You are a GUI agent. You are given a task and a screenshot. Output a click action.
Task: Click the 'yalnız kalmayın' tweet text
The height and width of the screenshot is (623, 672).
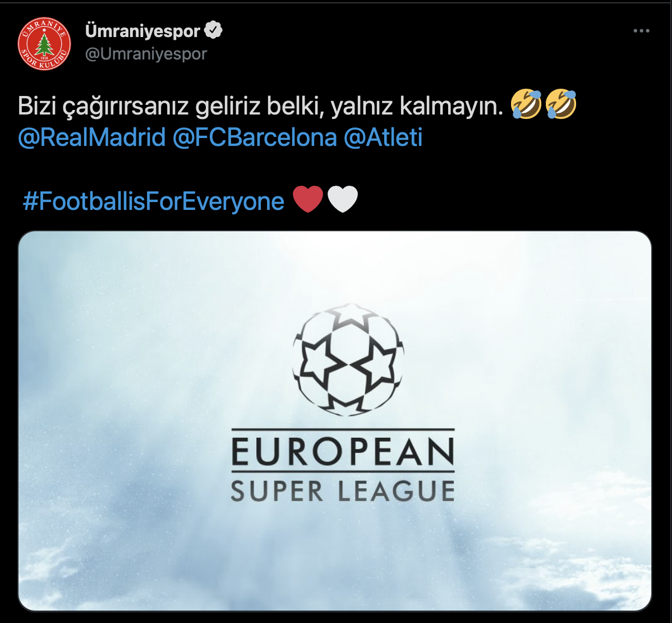coord(417,106)
